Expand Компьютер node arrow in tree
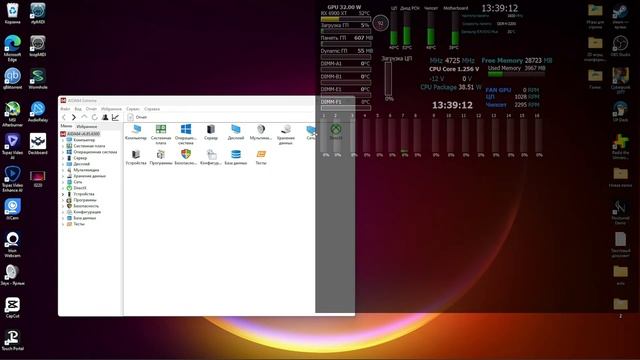Screen dimensions: 640x360 coord(63,140)
